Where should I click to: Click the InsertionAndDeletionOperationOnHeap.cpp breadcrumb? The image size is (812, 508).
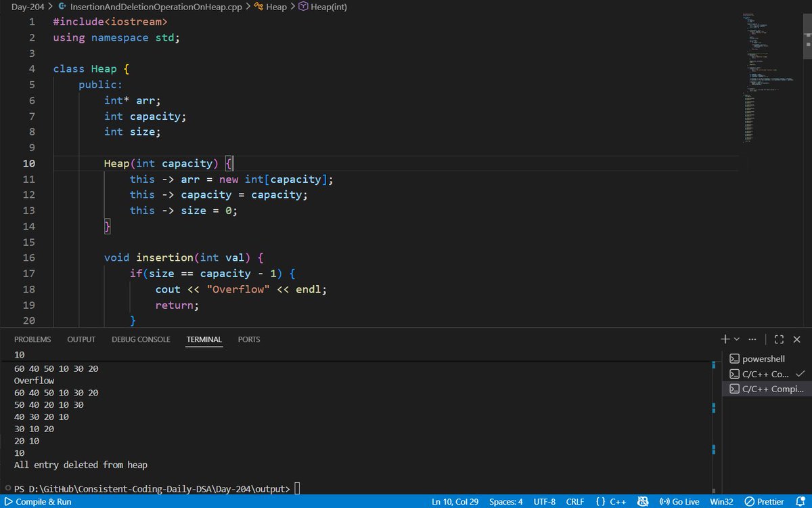pyautogui.click(x=157, y=6)
